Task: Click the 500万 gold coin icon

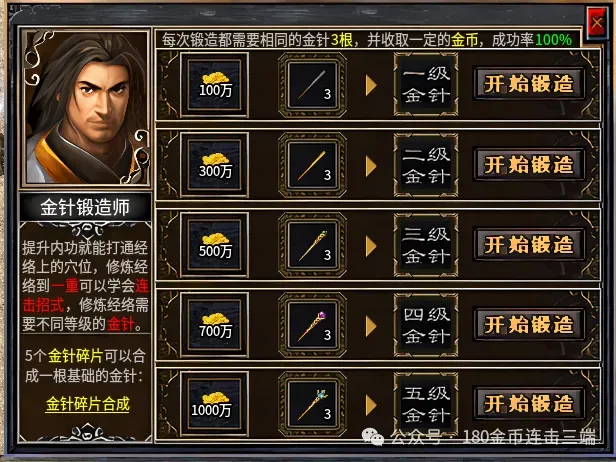Action: pyautogui.click(x=214, y=245)
